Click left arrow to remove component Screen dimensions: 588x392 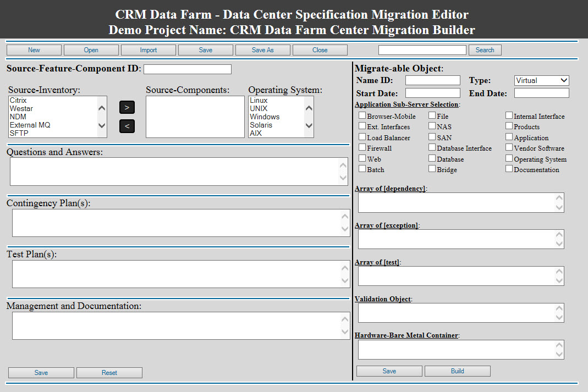click(127, 126)
